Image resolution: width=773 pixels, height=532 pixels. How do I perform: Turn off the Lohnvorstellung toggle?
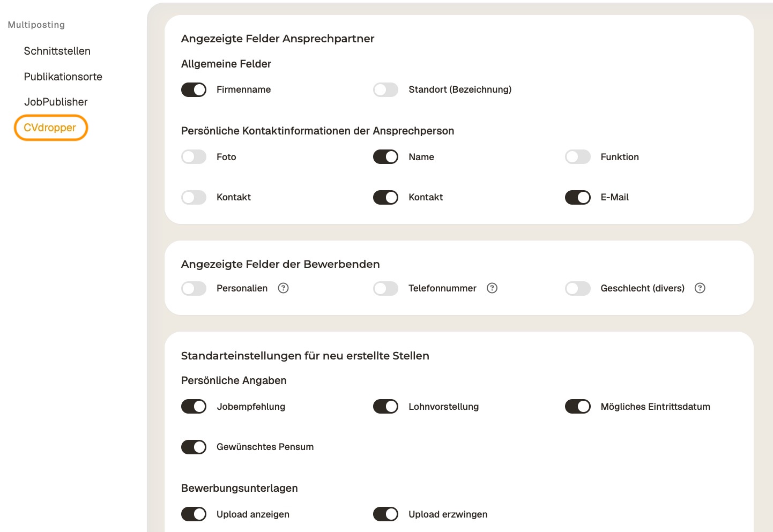(x=385, y=407)
